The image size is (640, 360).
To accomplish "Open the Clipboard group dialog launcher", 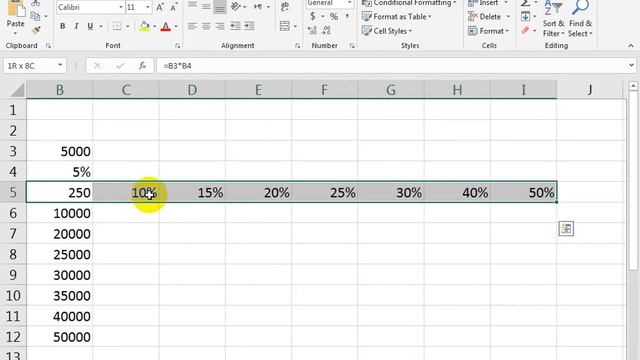I will [x=48, y=46].
